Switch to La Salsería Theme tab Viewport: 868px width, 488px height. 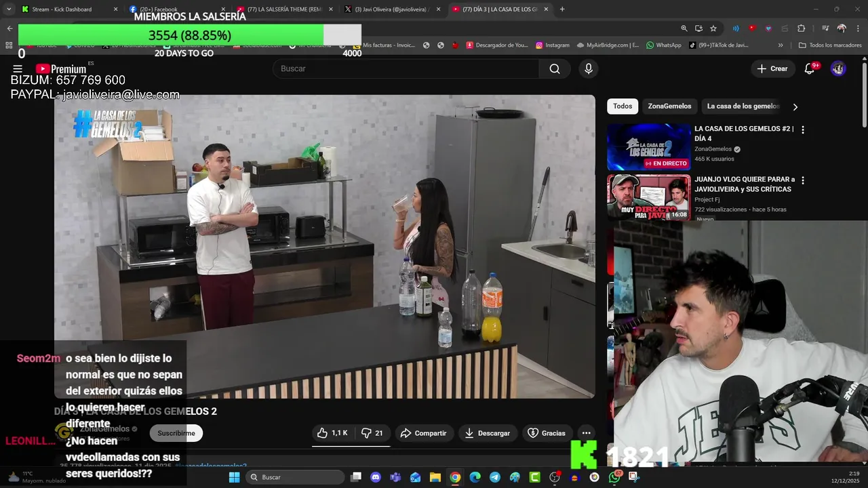point(285,9)
